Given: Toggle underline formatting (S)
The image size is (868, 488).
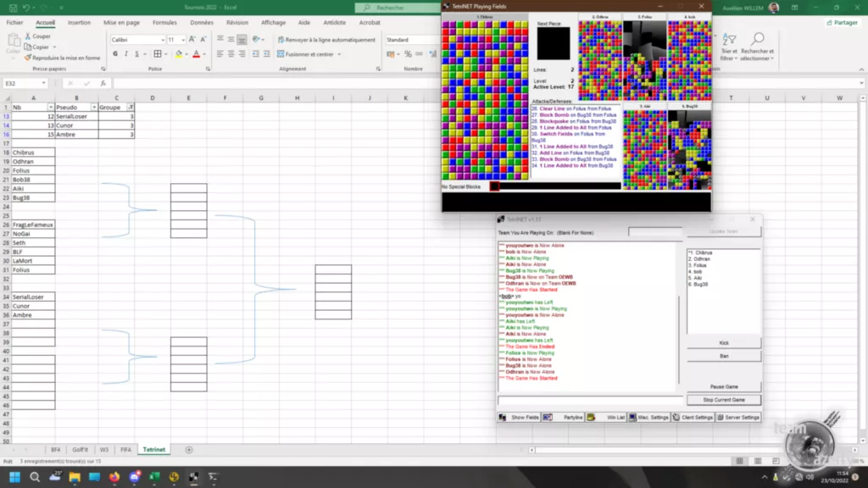Looking at the screenshot, I should (136, 54).
